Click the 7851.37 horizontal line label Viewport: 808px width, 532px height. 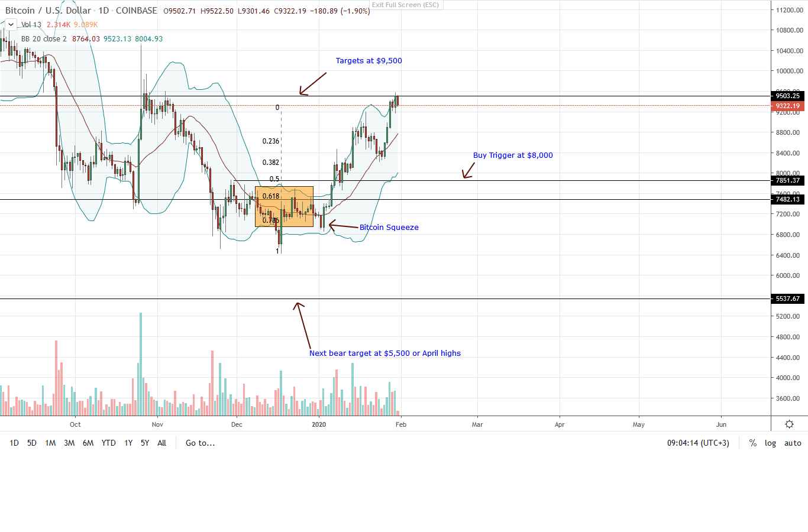[x=788, y=180]
